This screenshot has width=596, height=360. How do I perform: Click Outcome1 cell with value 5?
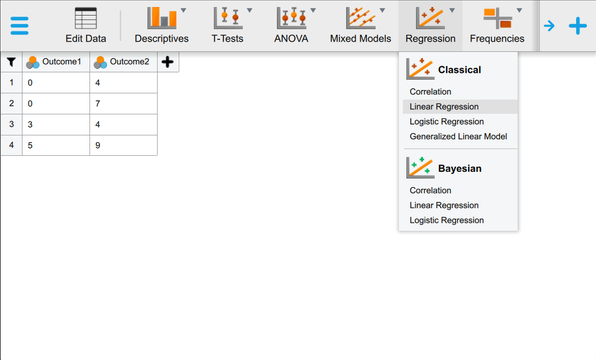(x=56, y=145)
